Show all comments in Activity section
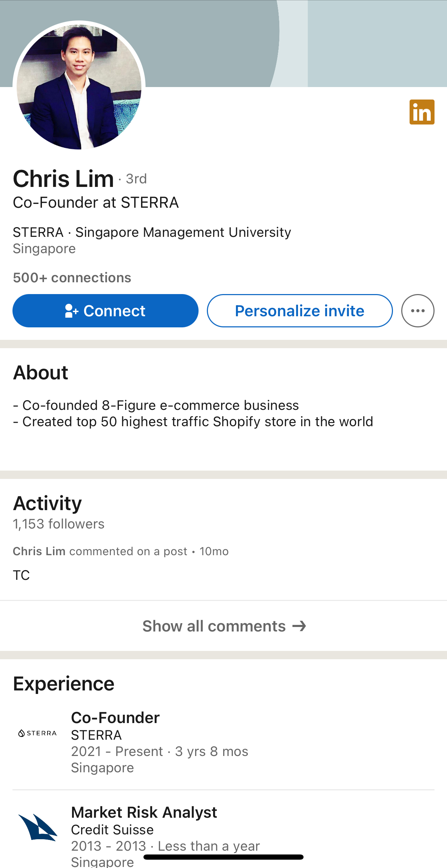447x868 pixels. [224, 626]
